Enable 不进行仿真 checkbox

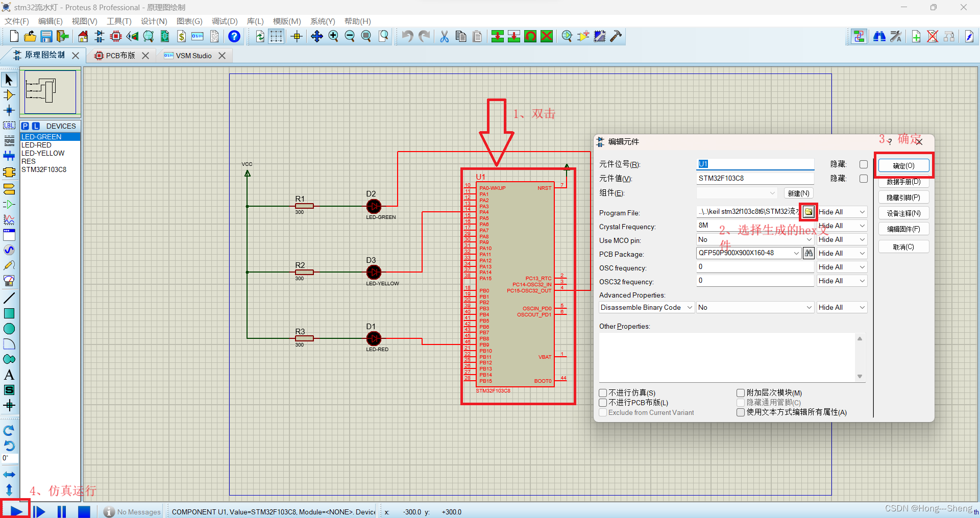[x=603, y=393]
